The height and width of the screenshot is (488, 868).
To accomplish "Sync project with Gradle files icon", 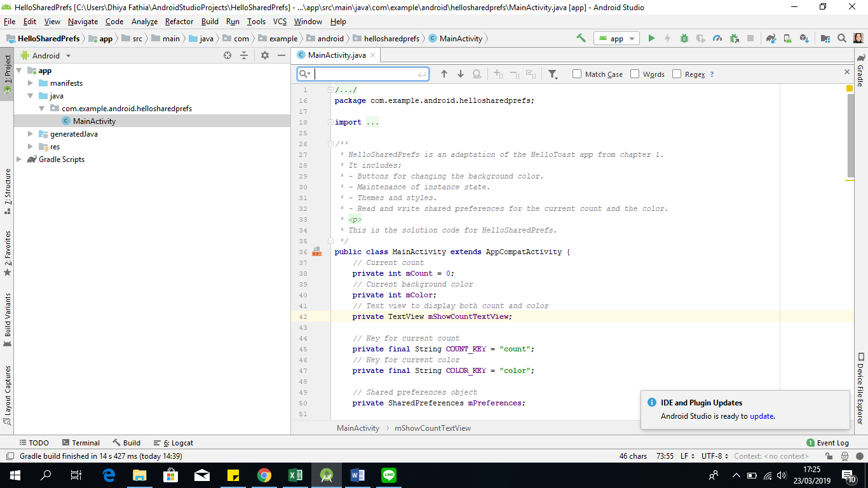I will [770, 38].
